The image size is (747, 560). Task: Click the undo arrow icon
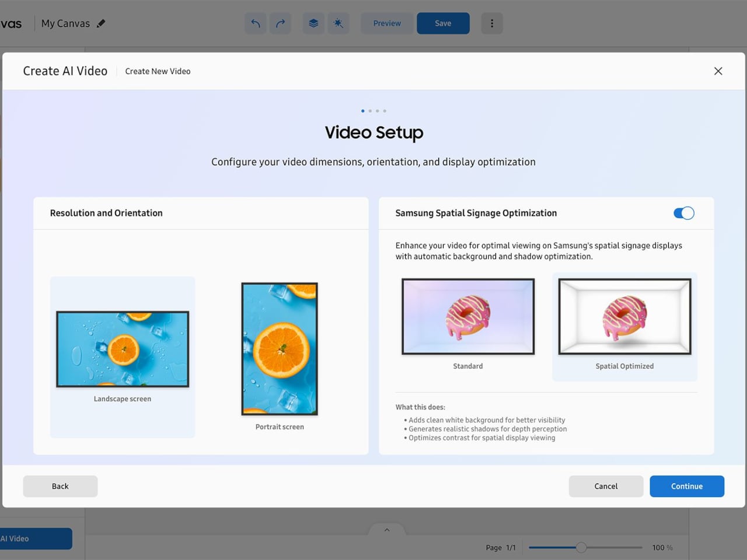click(x=256, y=23)
